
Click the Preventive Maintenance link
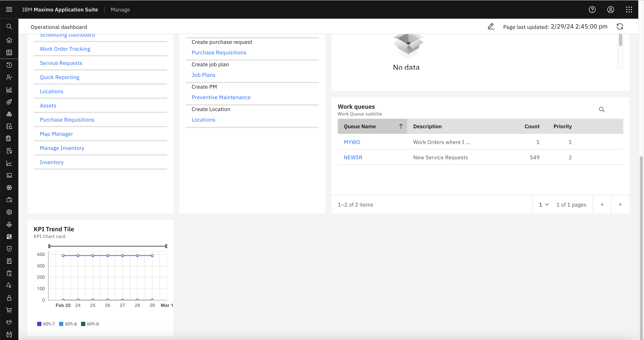(221, 97)
